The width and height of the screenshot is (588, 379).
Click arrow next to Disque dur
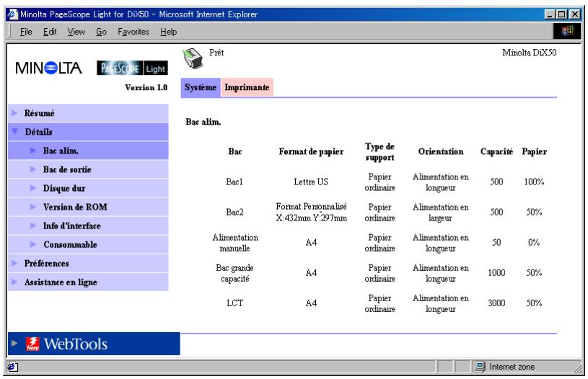tap(33, 188)
